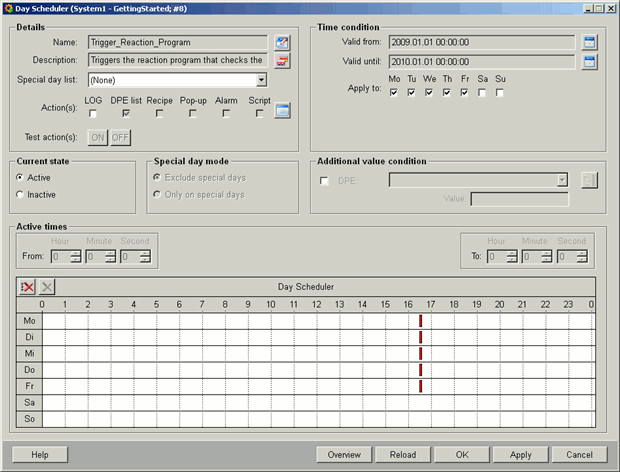Click the Apply button
The height and width of the screenshot is (472, 620).
pos(520,454)
